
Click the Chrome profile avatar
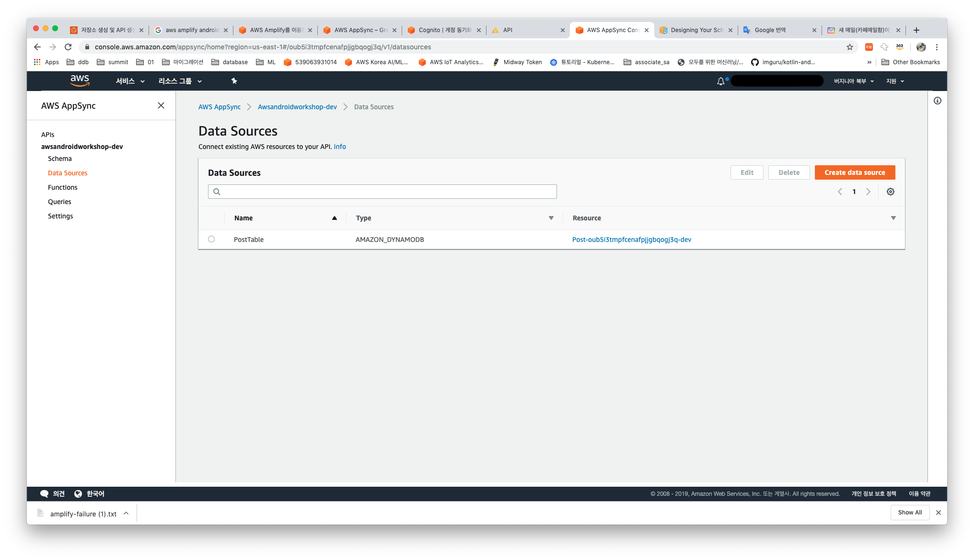pos(921,47)
